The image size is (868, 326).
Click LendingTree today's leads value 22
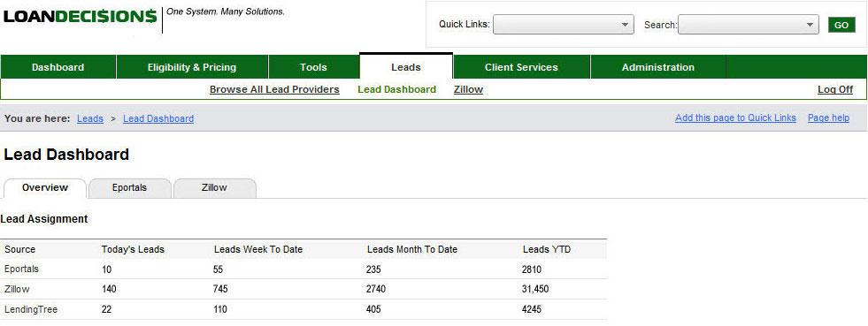tap(107, 310)
